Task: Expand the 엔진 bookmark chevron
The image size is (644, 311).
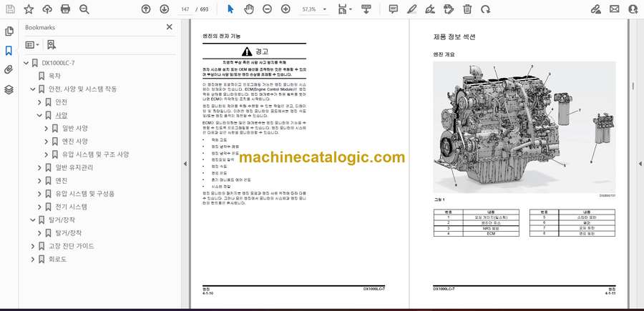Action: (39, 181)
